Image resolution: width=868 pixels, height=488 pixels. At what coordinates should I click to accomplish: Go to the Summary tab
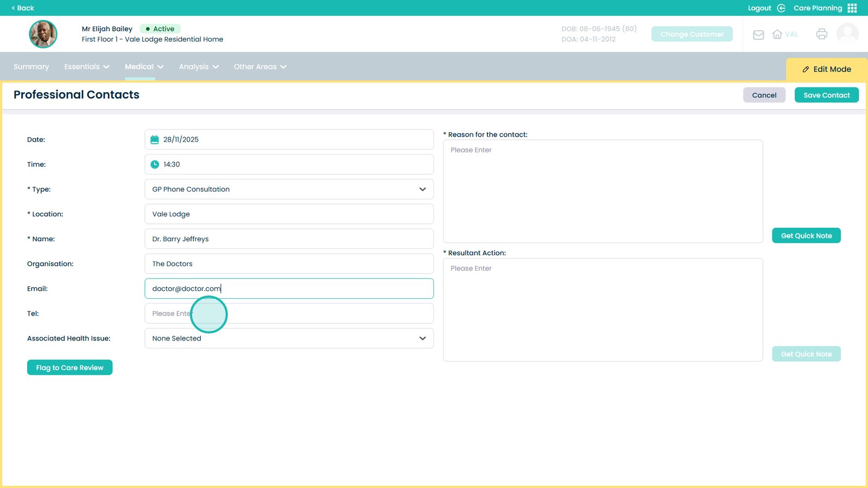tap(31, 67)
